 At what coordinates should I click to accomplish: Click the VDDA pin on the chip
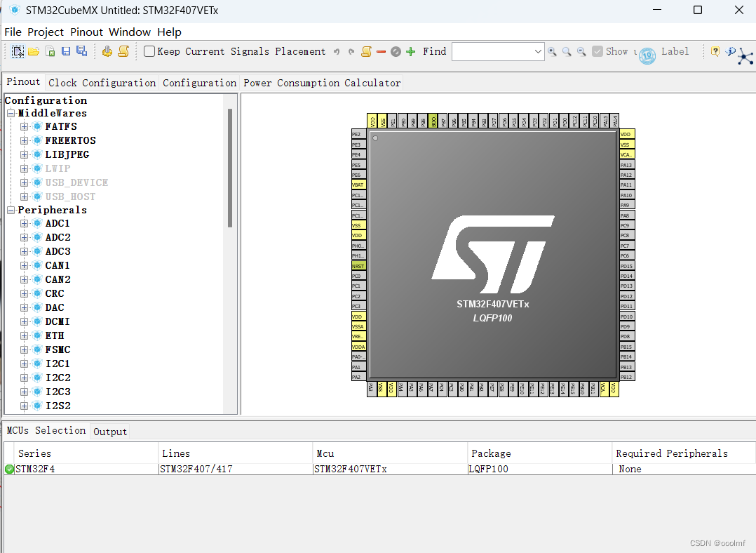pyautogui.click(x=358, y=347)
